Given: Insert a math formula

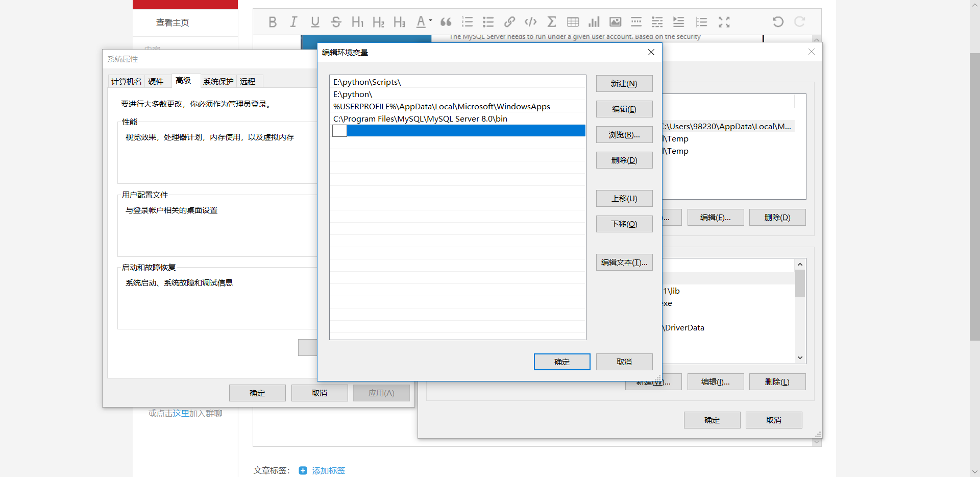Looking at the screenshot, I should [x=551, y=21].
